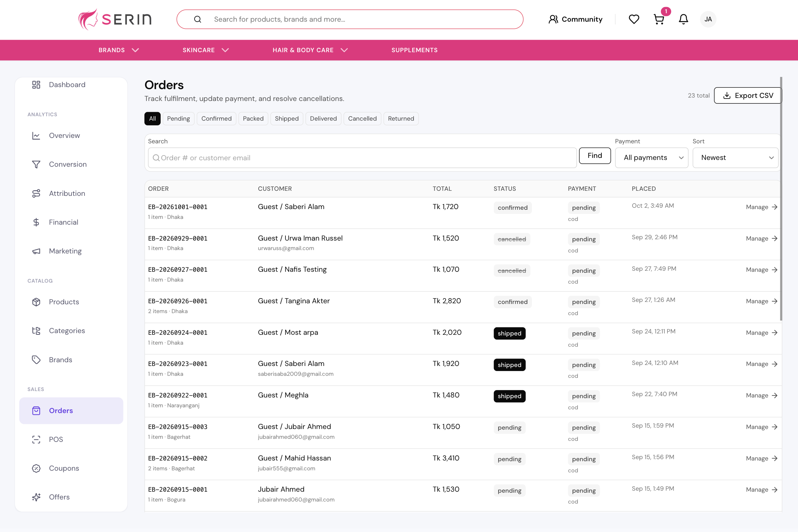The image size is (798, 532).
Task: Expand the SKINCARE nav dropdown
Action: [206, 50]
